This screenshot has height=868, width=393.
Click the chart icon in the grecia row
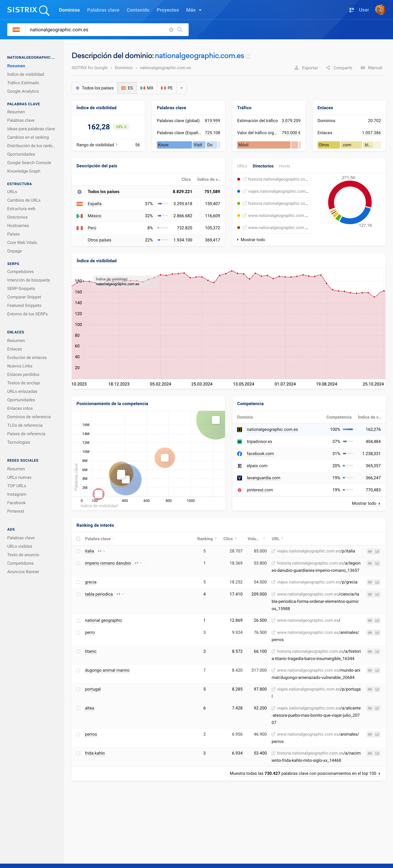click(x=377, y=582)
